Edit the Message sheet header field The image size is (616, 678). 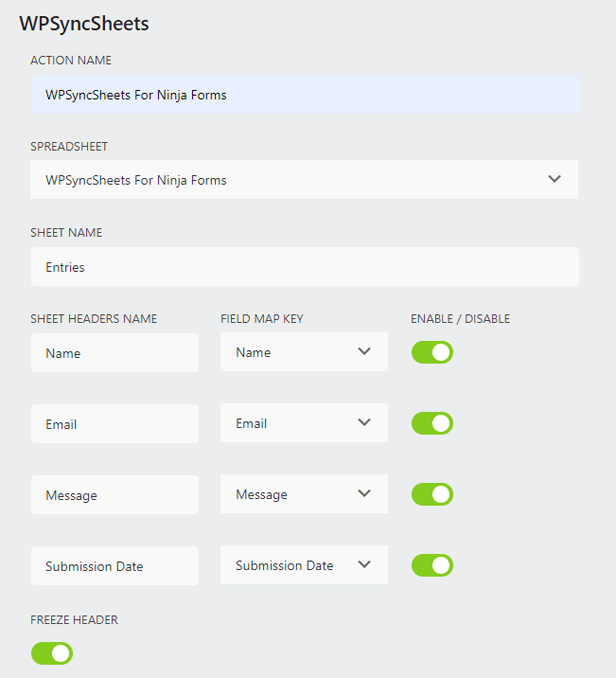click(x=115, y=494)
